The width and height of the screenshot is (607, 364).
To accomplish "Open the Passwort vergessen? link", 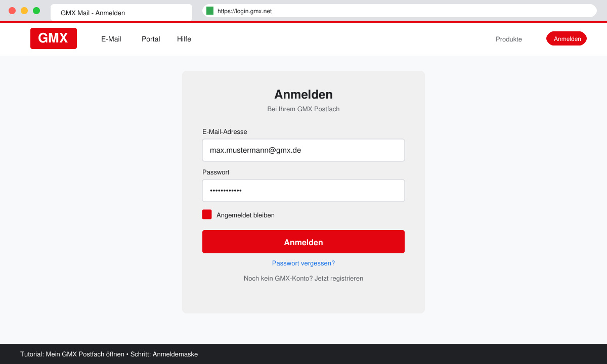I will tap(303, 263).
